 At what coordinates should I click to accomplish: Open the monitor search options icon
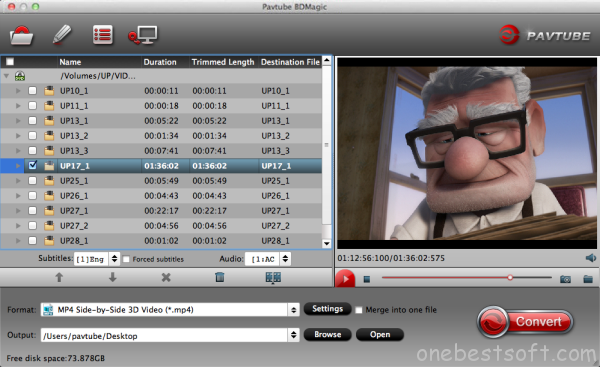click(x=143, y=35)
